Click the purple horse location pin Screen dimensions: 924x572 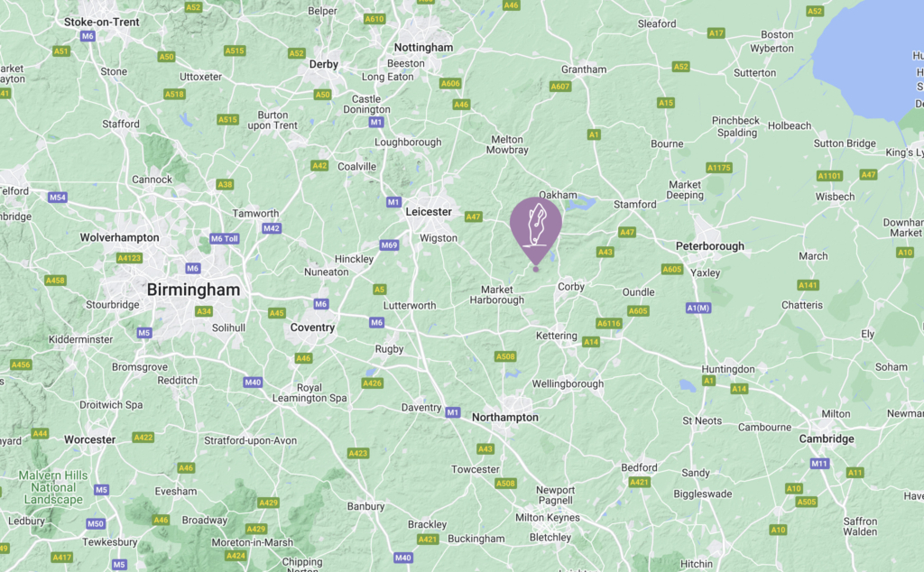tap(536, 231)
